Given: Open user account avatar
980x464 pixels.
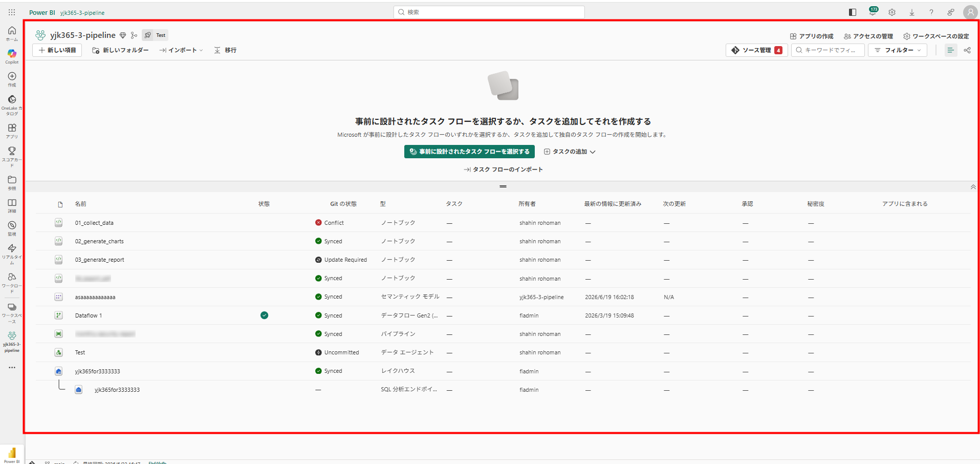Looking at the screenshot, I should point(970,12).
